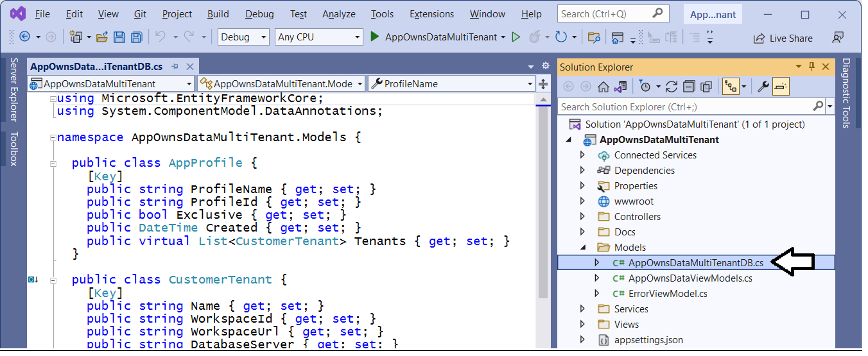Click the Show All Files icon in Solution Explorer

pos(706,87)
